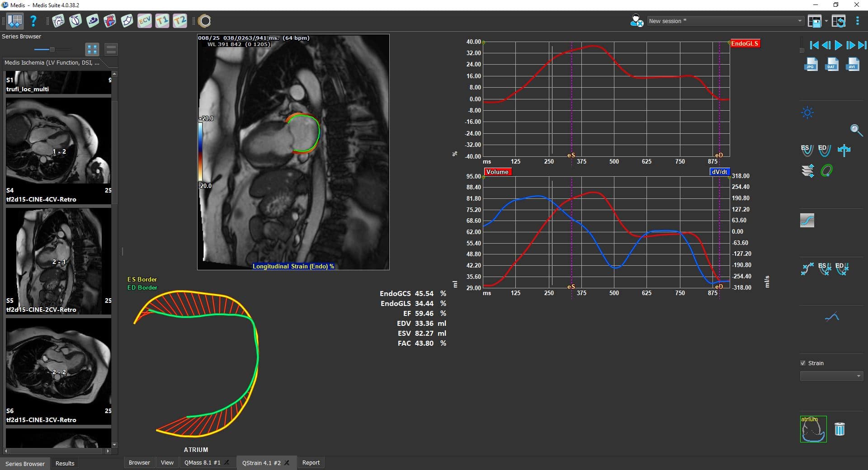Screen dimensions: 868x470
Task: Export results as JPG file
Action: [810, 65]
